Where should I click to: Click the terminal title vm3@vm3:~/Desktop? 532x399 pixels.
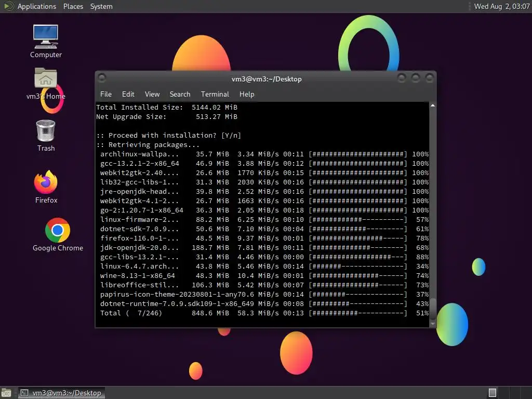pos(267,79)
